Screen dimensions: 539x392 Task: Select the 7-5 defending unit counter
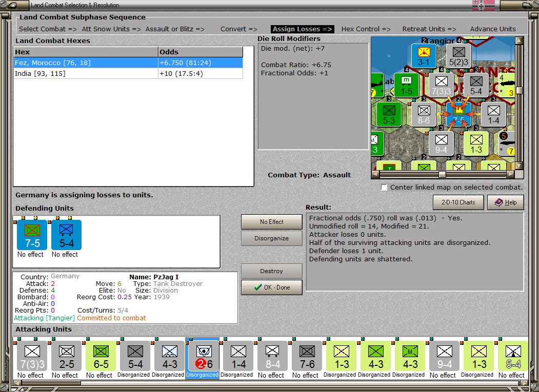tap(32, 235)
